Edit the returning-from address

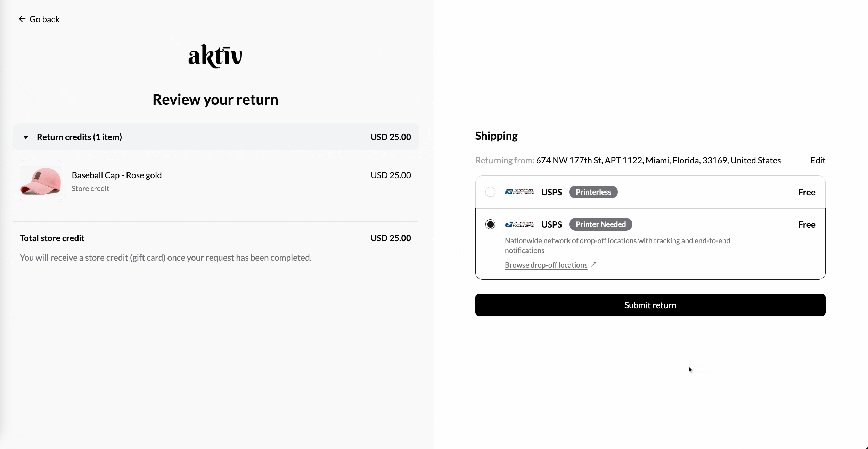point(818,161)
